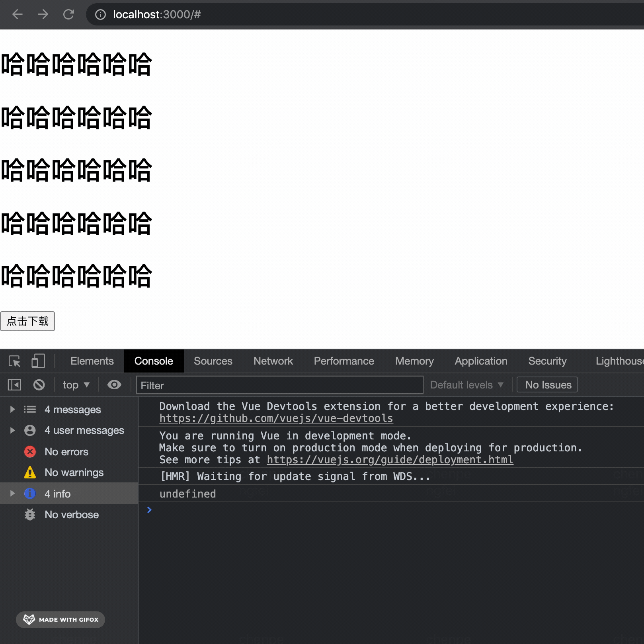Select the Console tab
Image resolution: width=644 pixels, height=644 pixels.
[154, 361]
